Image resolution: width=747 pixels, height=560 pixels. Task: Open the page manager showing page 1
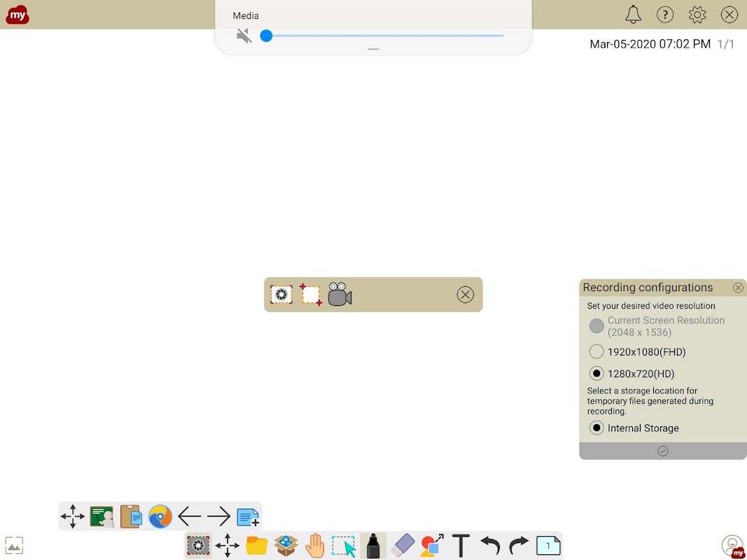coord(548,546)
